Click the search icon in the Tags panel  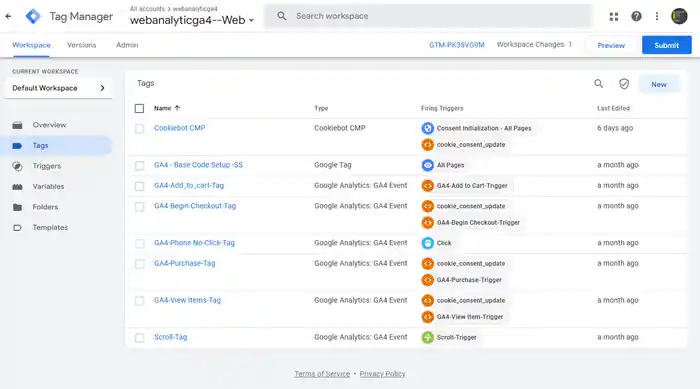tap(599, 84)
